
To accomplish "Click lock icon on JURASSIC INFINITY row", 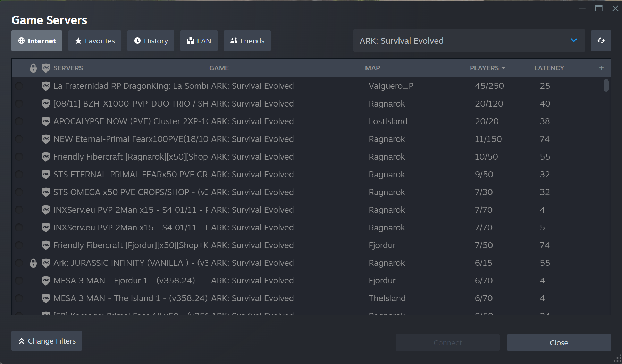I will [x=33, y=263].
